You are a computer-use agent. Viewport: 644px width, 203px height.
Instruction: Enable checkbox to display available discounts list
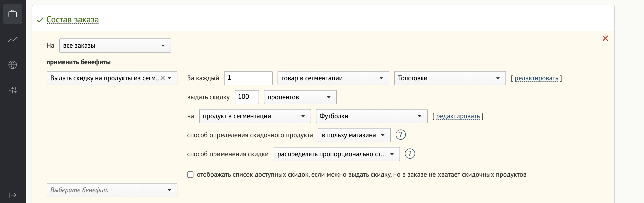(x=190, y=175)
